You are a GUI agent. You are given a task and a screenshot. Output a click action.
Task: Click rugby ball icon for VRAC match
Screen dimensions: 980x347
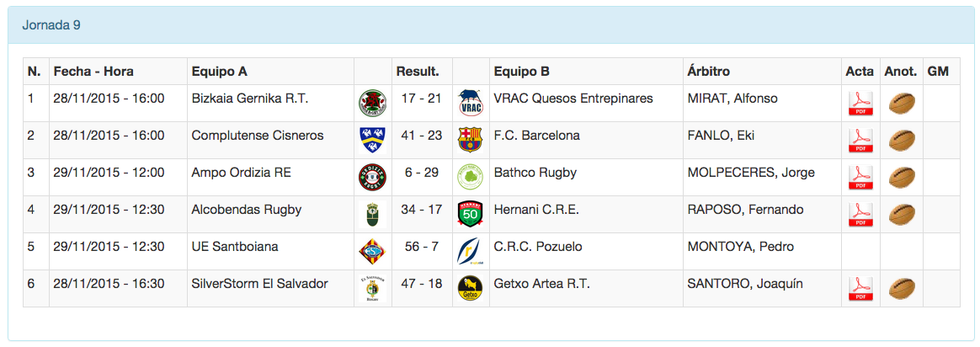(x=902, y=104)
